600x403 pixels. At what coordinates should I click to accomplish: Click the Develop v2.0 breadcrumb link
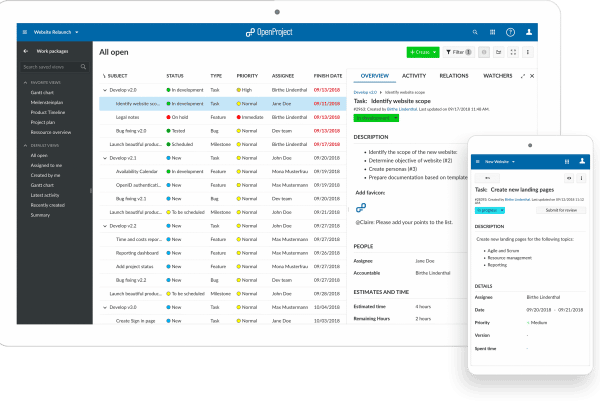[x=365, y=92]
